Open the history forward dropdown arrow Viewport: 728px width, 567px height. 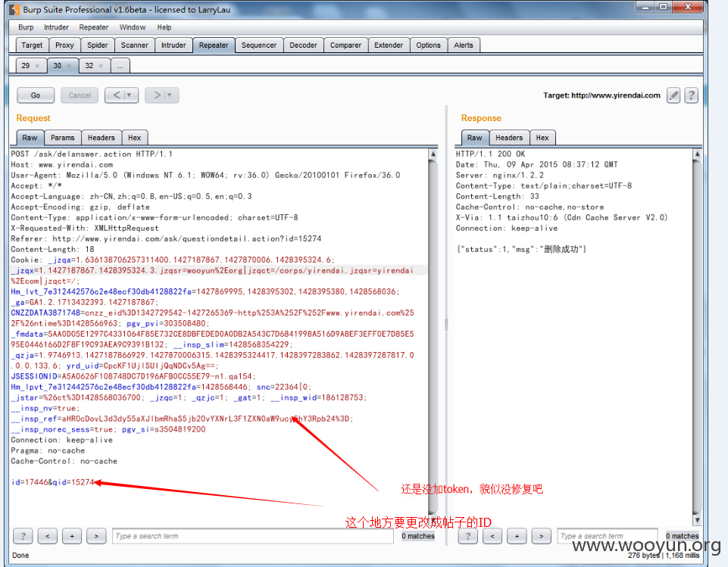point(170,95)
